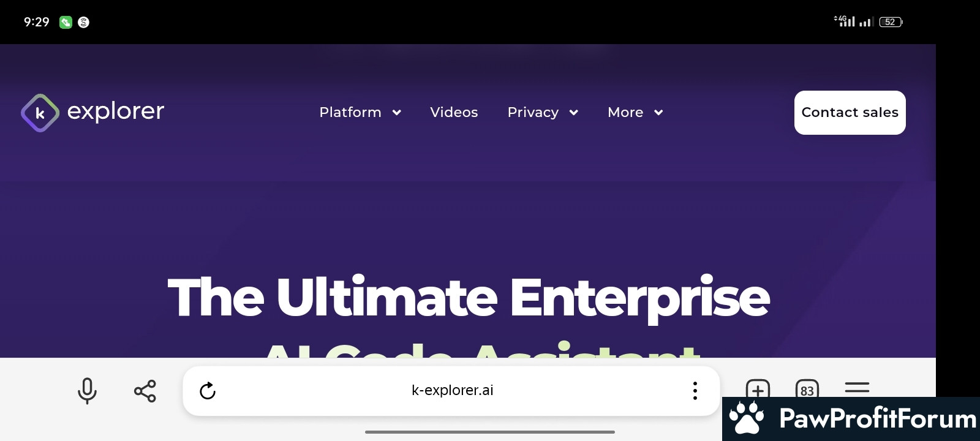Image resolution: width=980 pixels, height=441 pixels.
Task: Select the Platform navigation item
Action: click(x=350, y=113)
